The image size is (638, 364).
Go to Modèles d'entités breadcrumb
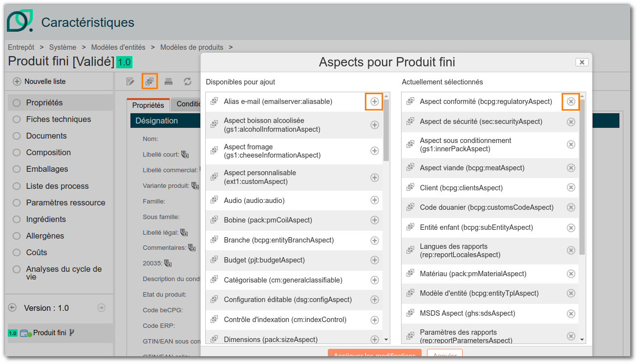point(118,47)
